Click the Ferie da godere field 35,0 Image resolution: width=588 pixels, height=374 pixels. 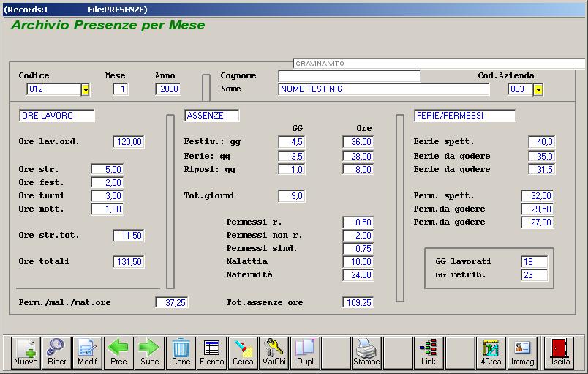[x=542, y=156]
